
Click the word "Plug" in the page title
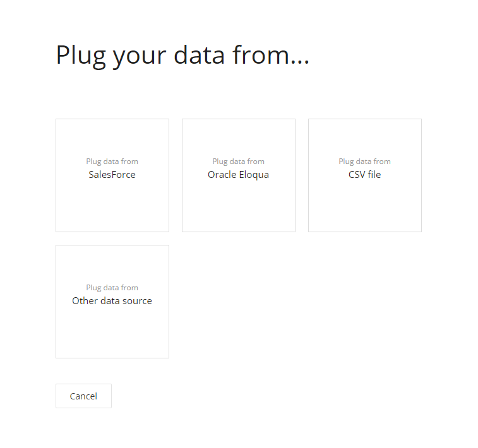(81, 56)
